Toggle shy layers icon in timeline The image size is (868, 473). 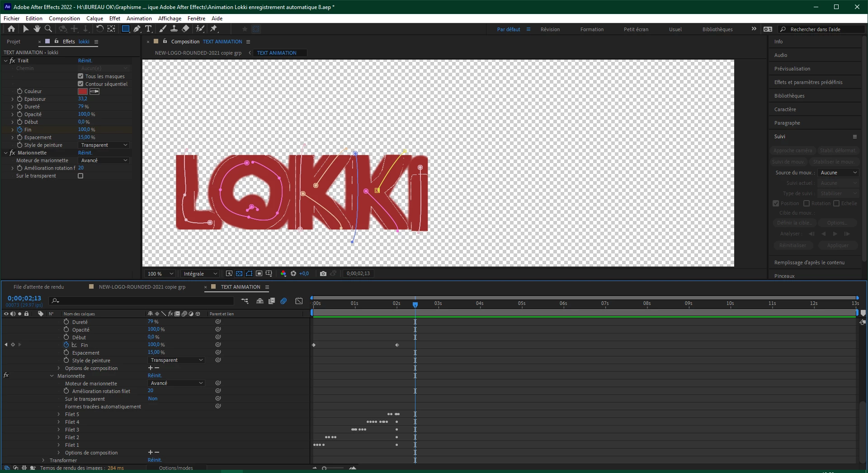[x=260, y=301]
